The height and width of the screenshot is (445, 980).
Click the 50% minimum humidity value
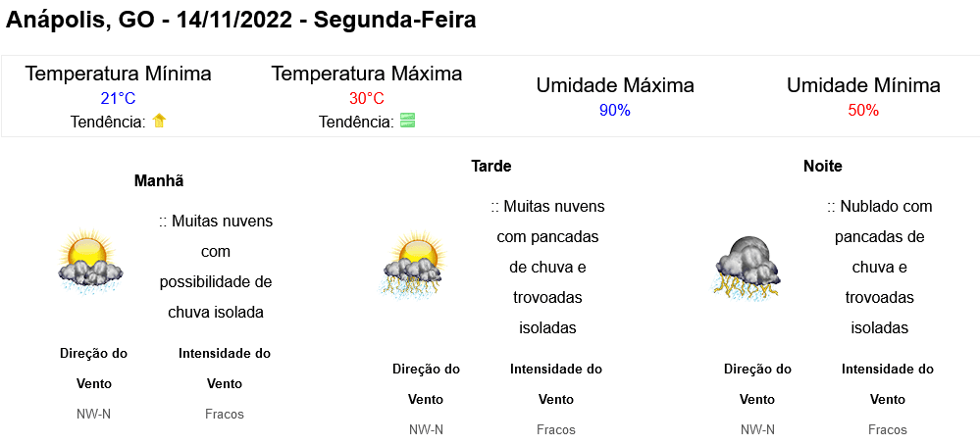pyautogui.click(x=863, y=111)
